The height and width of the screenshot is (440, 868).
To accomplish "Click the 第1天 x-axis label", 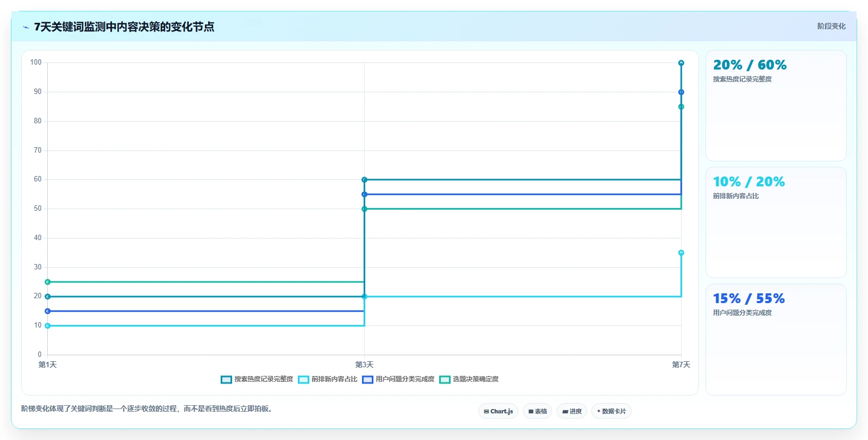I will [x=47, y=364].
